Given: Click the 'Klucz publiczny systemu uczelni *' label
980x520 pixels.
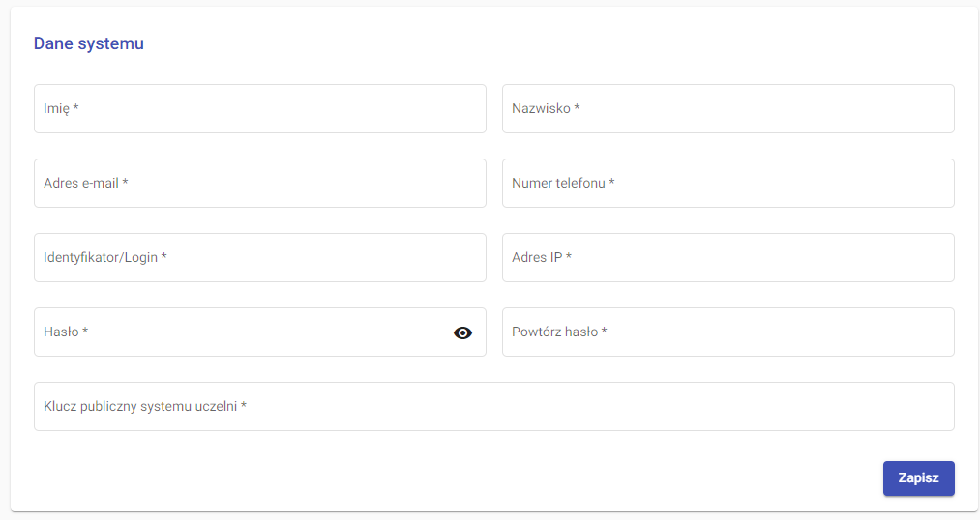Looking at the screenshot, I should tap(145, 407).
